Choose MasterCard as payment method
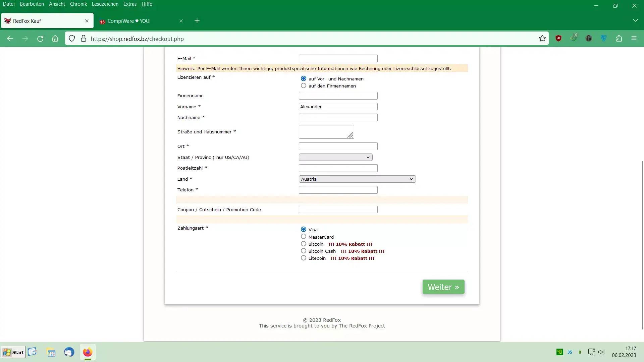Viewport: 644px width, 362px height. coord(304,237)
